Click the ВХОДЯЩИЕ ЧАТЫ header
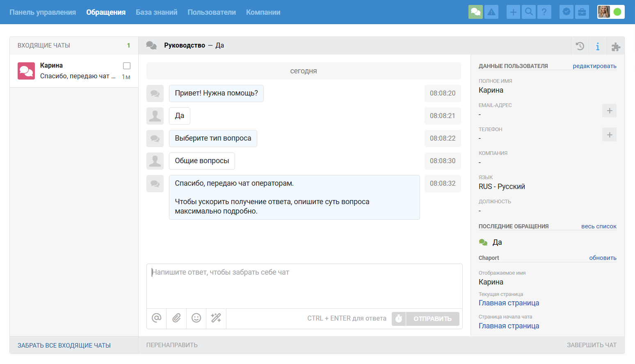Screen dimensions: 635x364 pos(44,45)
